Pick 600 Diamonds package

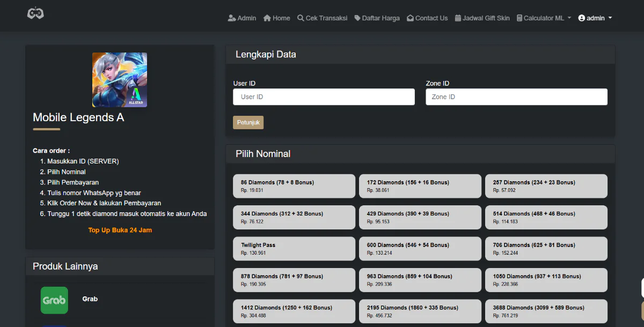[420, 249]
